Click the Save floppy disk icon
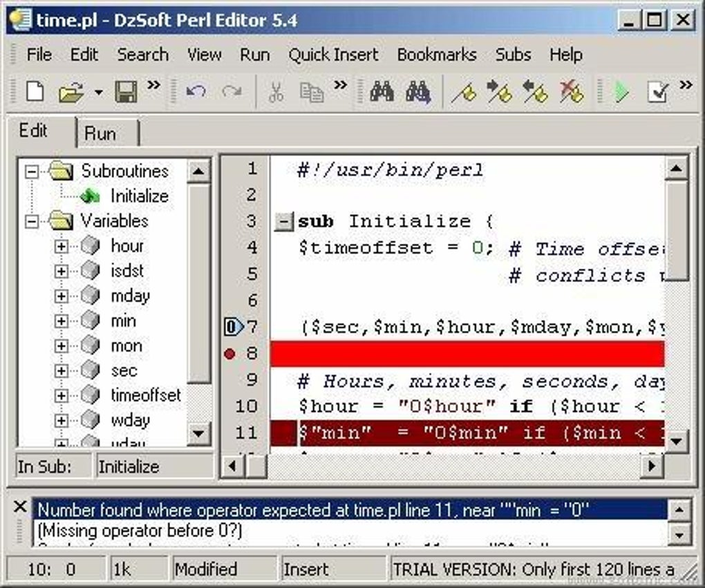This screenshot has height=588, width=705. point(126,92)
